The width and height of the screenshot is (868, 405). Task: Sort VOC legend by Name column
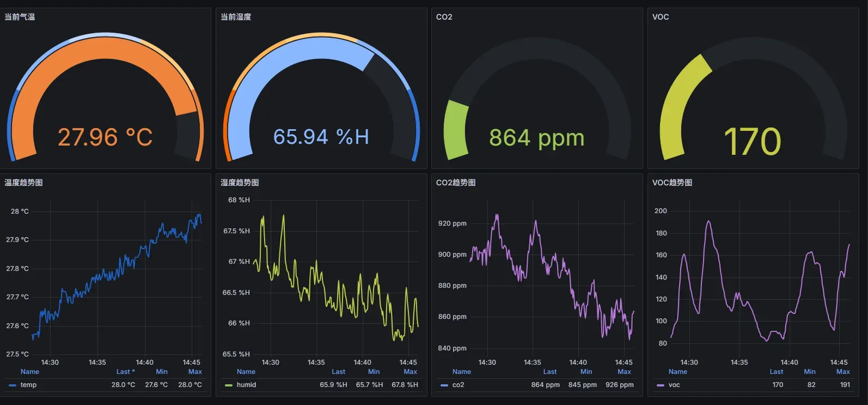[677, 372]
